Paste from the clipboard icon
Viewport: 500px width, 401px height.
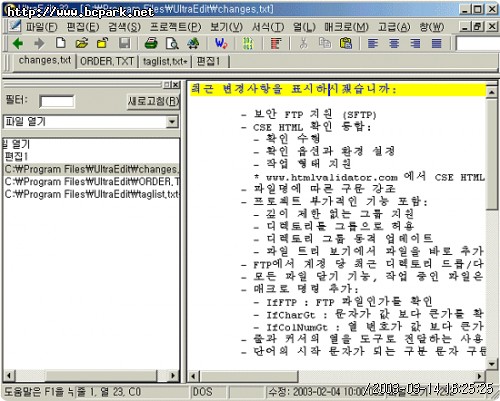tap(346, 43)
